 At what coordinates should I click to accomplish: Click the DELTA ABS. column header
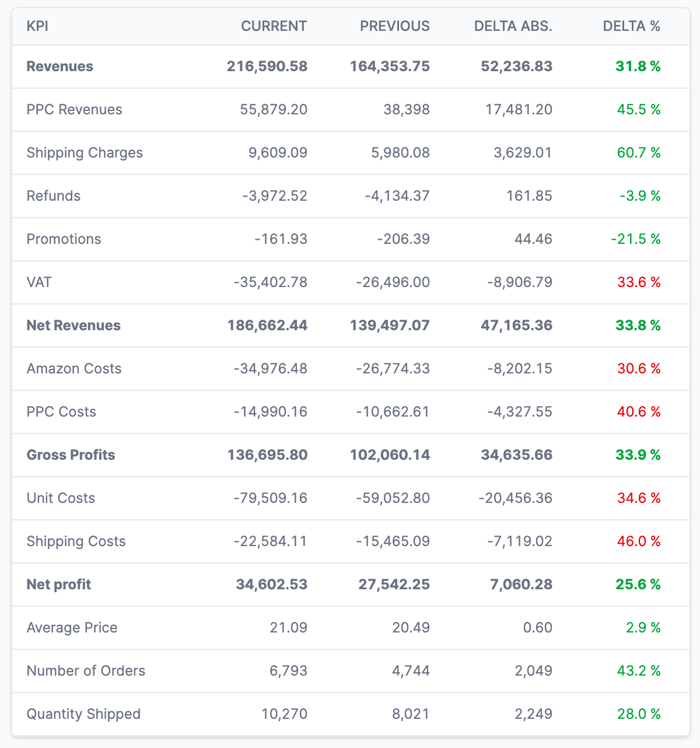(x=513, y=26)
